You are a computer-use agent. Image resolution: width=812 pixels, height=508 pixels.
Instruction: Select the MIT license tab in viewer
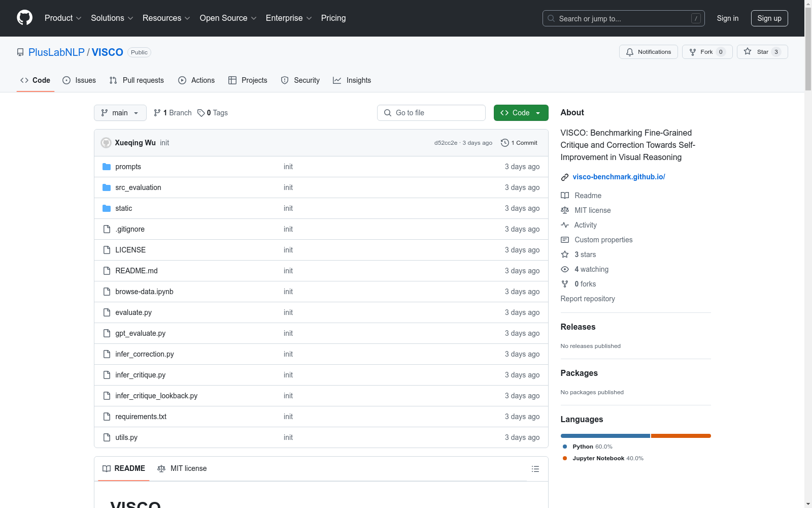click(182, 468)
